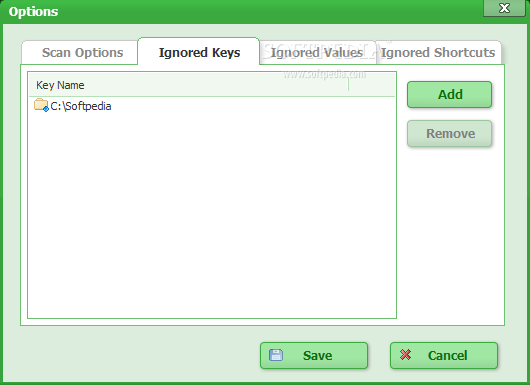Switch to the Scan Options tab
Screen dimensions: 530x385
pyautogui.click(x=80, y=53)
